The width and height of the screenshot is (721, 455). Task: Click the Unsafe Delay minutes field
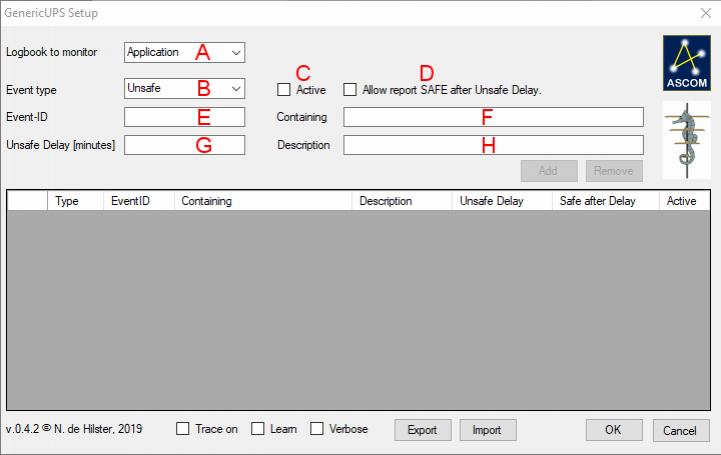(184, 145)
